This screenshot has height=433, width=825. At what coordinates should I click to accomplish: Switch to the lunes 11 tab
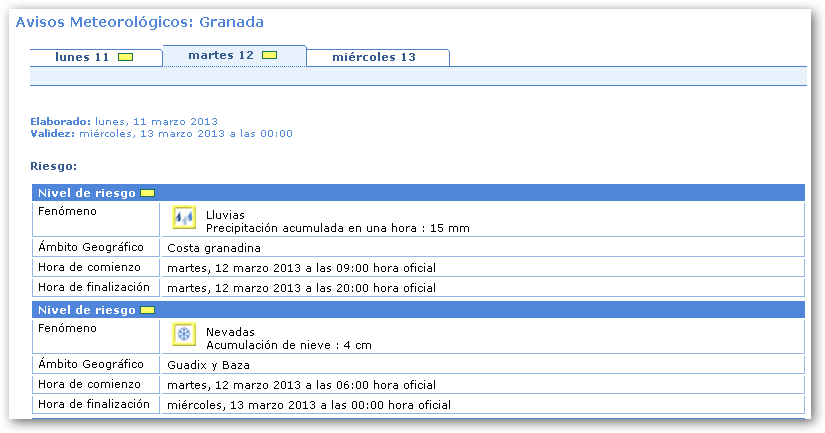pos(82,57)
